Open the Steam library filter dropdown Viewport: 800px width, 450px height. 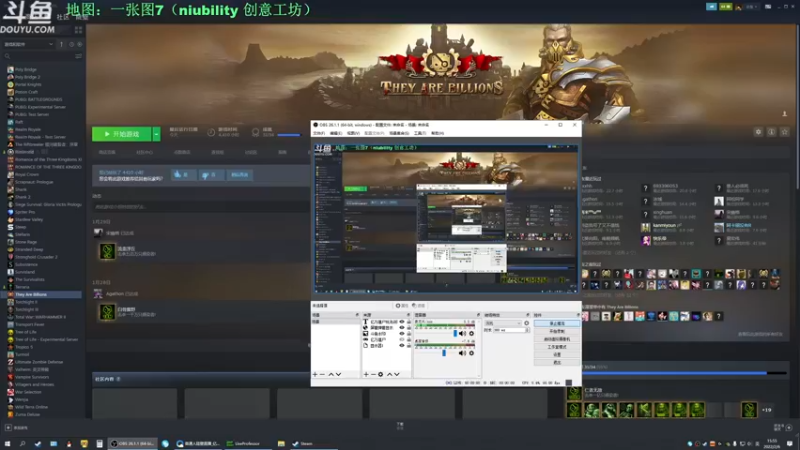[x=29, y=44]
